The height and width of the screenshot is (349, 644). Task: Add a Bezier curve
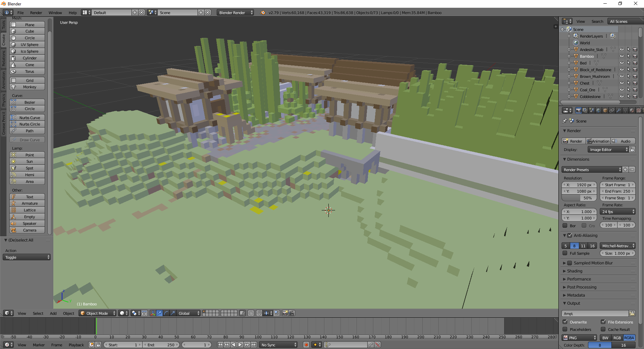[x=27, y=102]
